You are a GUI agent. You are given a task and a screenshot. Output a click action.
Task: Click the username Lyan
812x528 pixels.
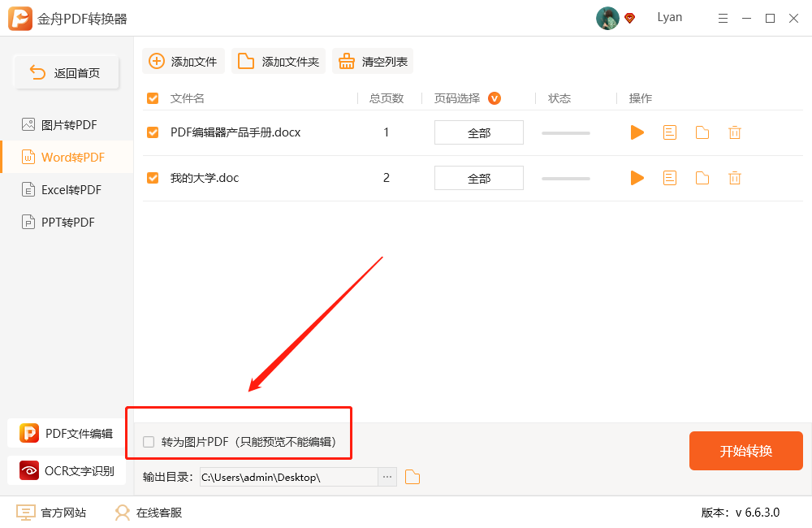tap(670, 18)
